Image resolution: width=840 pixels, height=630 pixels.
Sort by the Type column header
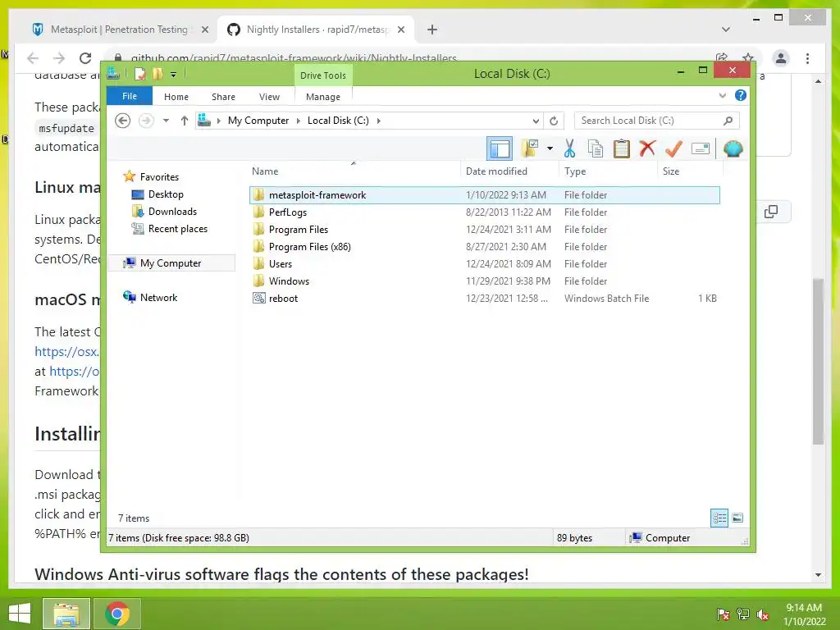608,171
